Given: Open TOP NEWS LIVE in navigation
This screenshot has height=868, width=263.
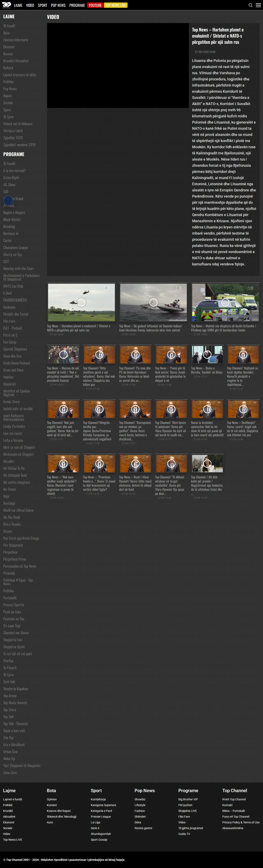Looking at the screenshot, I should (115, 5).
